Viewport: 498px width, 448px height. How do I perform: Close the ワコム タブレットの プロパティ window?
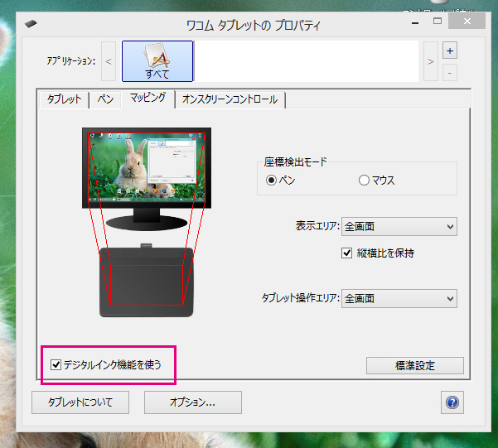point(467,22)
